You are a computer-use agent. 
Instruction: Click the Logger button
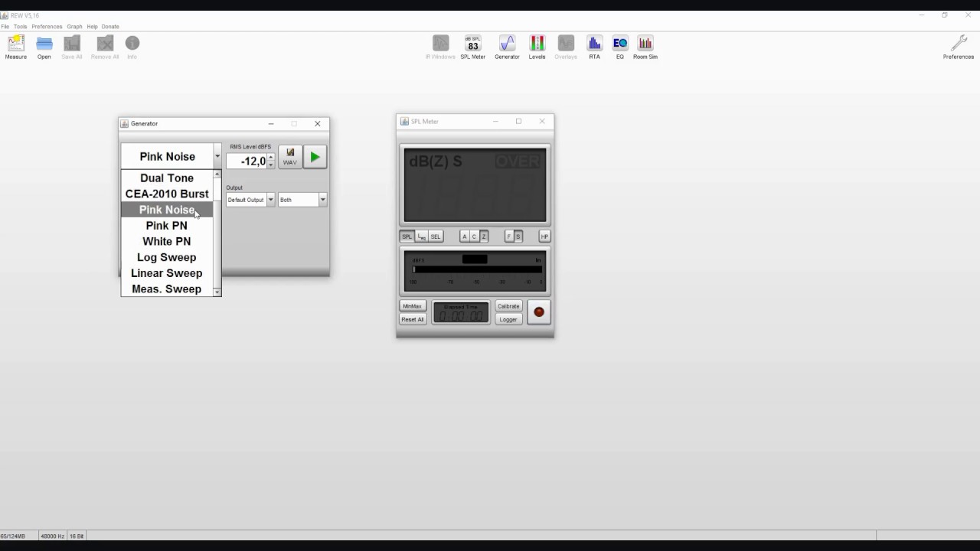(508, 319)
